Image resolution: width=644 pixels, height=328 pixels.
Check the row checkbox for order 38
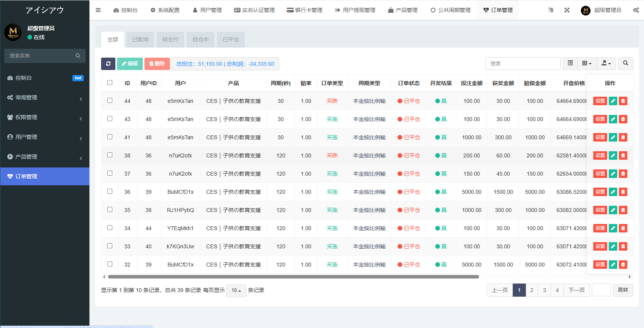[110, 155]
